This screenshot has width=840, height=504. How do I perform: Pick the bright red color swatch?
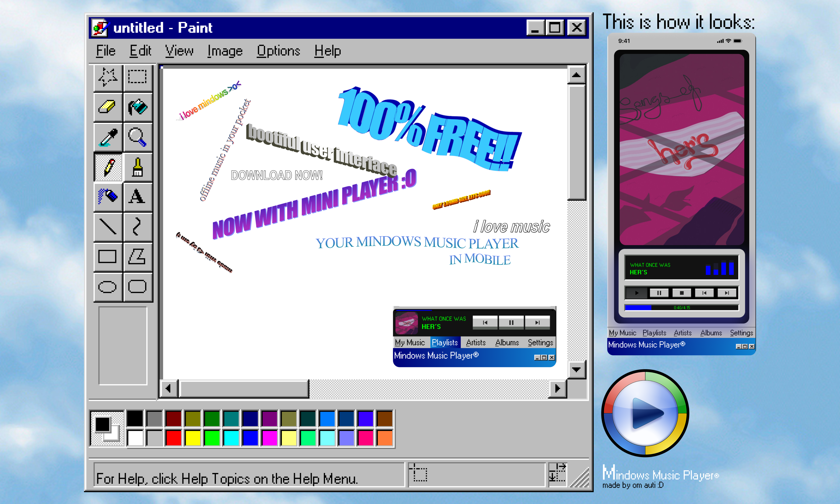point(174,438)
